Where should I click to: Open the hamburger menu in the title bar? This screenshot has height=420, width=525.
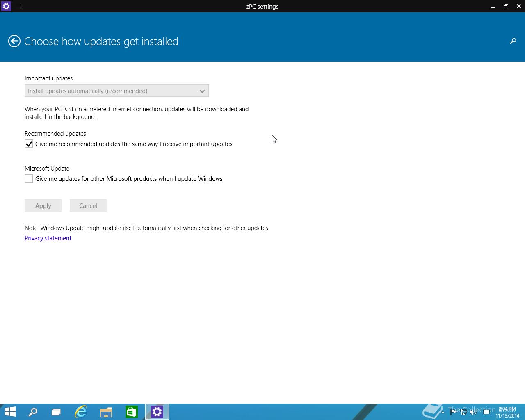pos(18,6)
